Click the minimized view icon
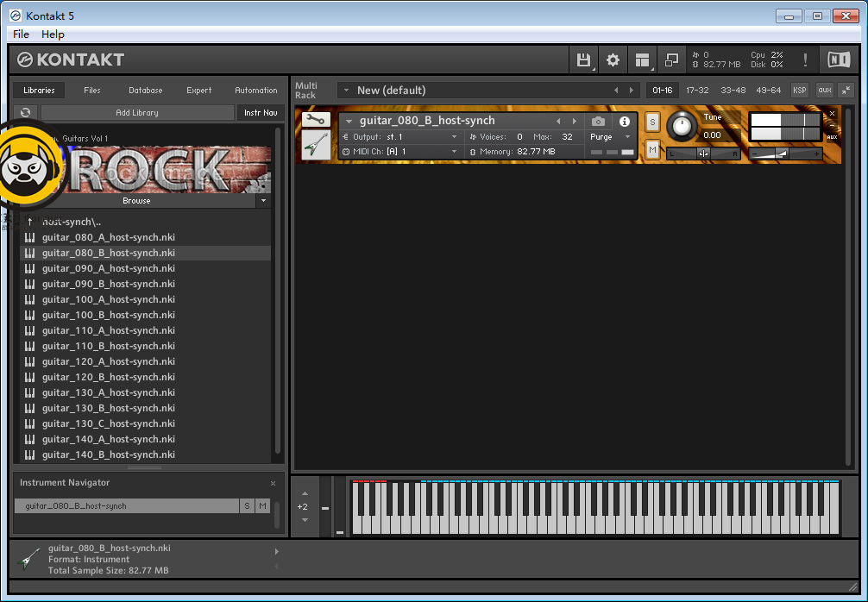This screenshot has width=868, height=602. 671,60
